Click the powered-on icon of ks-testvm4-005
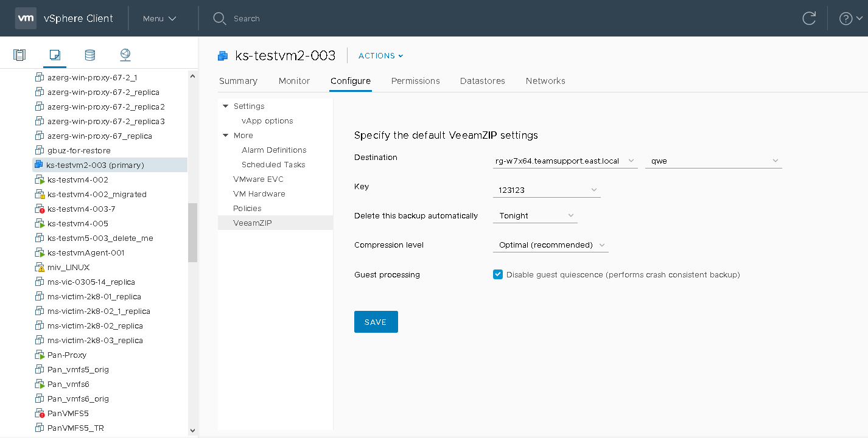Screen dimensions: 868x438 pos(40,223)
